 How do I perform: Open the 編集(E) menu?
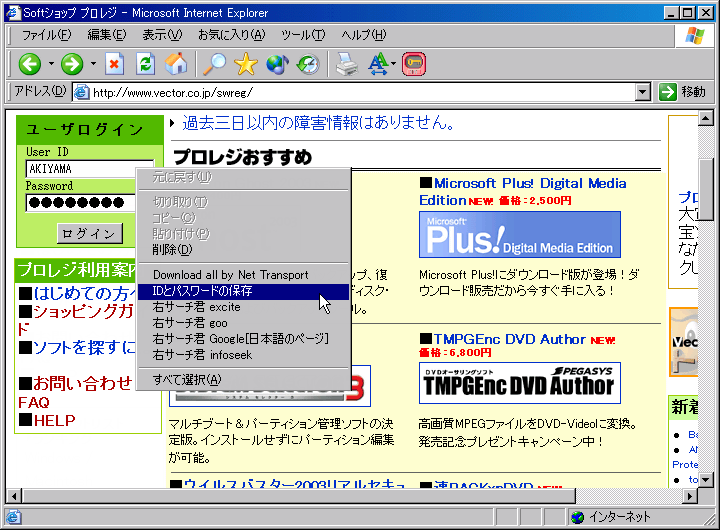107,35
